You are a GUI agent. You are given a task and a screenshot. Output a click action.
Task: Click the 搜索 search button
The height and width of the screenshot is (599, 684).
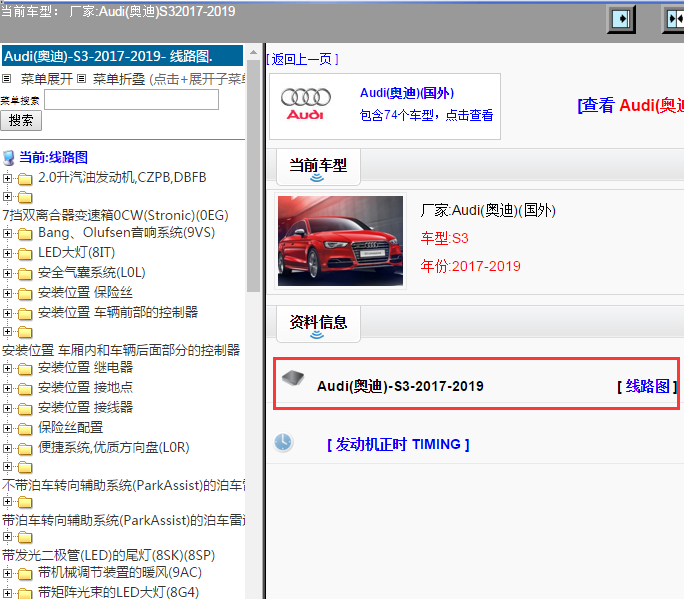(x=21, y=120)
